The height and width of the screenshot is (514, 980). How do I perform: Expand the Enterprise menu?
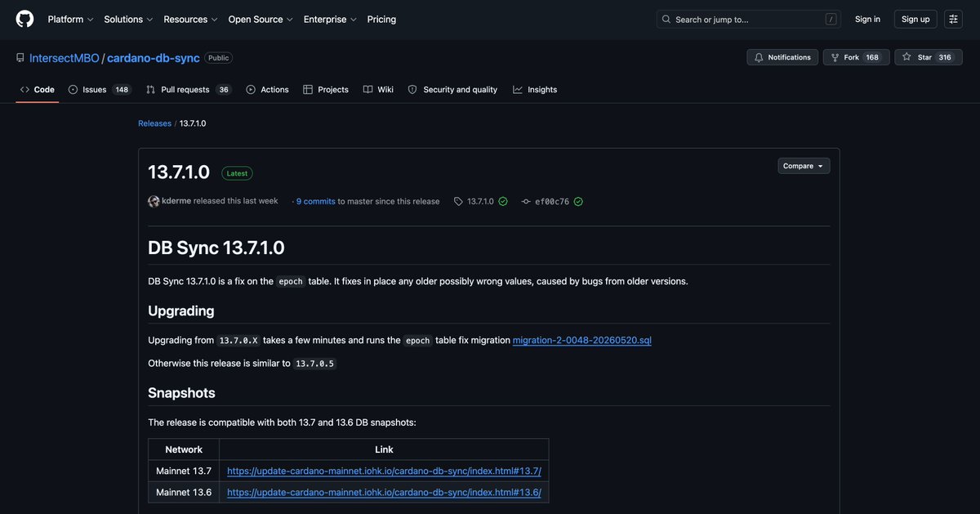[330, 19]
